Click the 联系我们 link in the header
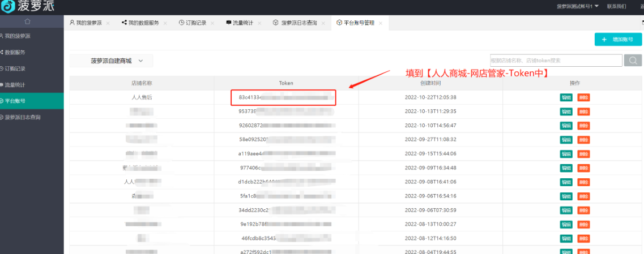The width and height of the screenshot is (644, 254). pos(616,6)
